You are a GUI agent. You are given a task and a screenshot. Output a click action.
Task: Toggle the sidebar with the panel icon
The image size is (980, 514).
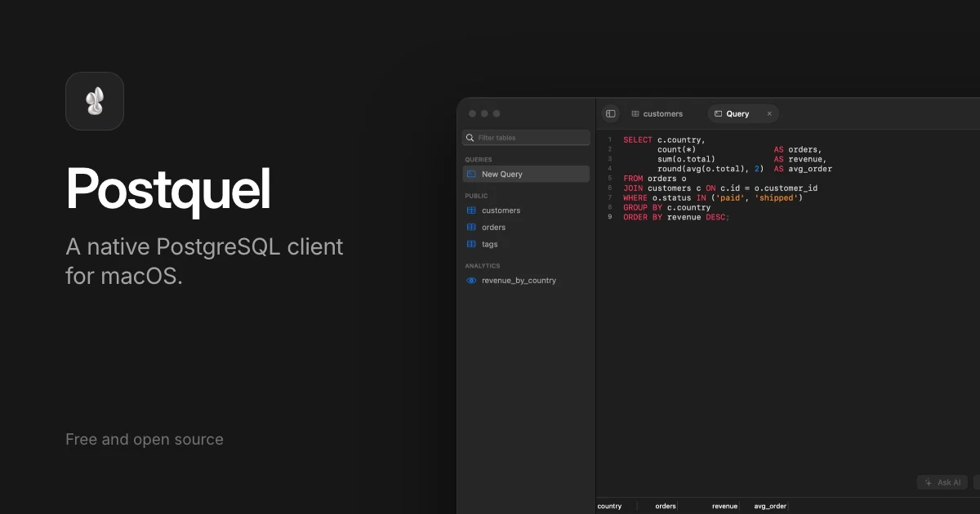[x=611, y=113]
